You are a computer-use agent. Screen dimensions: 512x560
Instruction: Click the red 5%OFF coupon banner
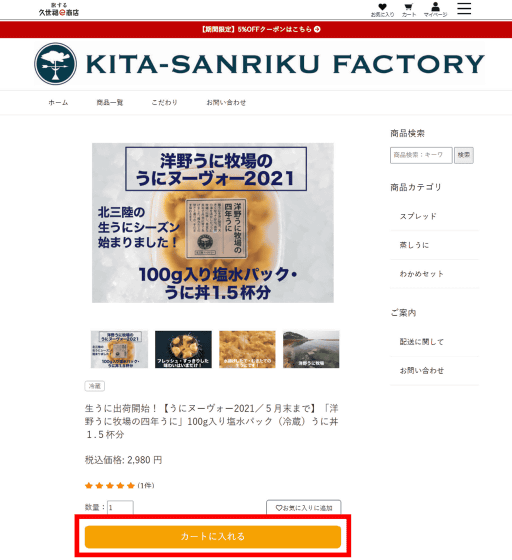coord(256,29)
